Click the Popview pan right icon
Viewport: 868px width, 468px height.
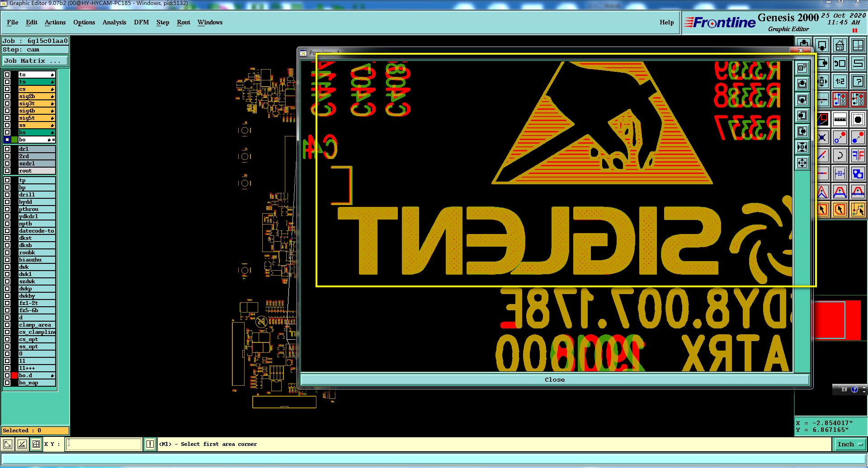click(x=802, y=131)
